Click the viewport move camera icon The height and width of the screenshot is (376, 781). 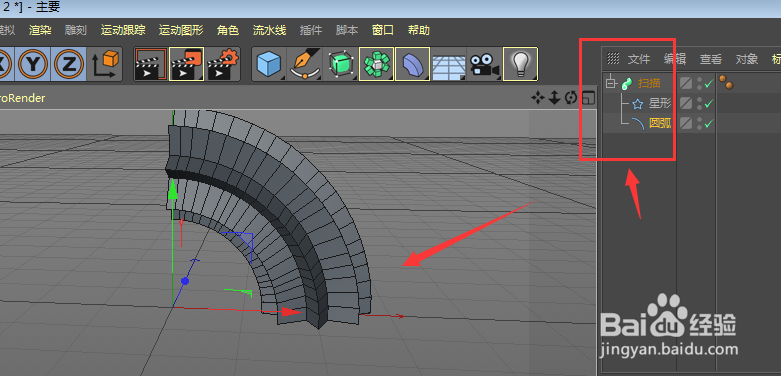537,98
